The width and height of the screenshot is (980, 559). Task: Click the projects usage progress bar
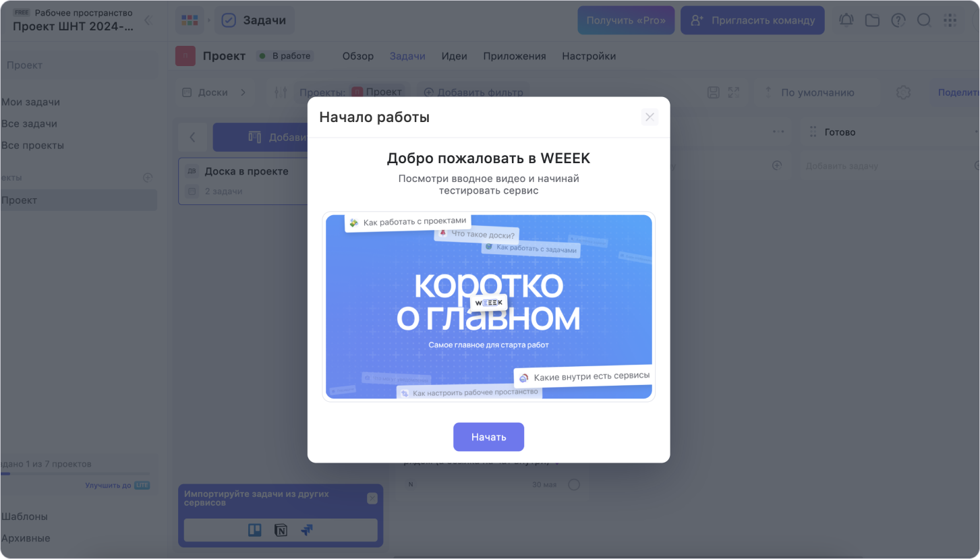pyautogui.click(x=75, y=474)
